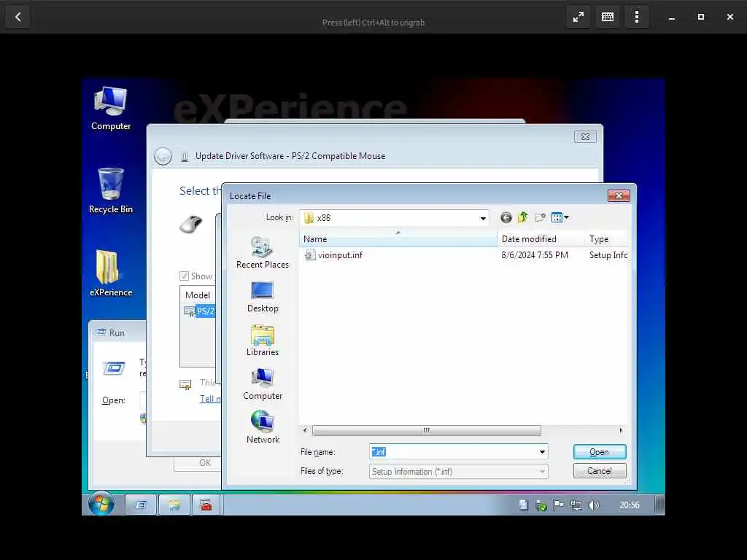The height and width of the screenshot is (560, 747).
Task: Open network tray icon
Action: (x=576, y=505)
